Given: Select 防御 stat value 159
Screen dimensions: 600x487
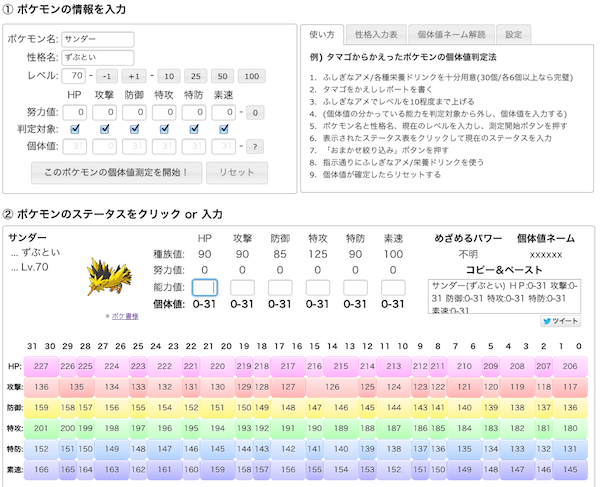Looking at the screenshot, I should coord(41,407).
